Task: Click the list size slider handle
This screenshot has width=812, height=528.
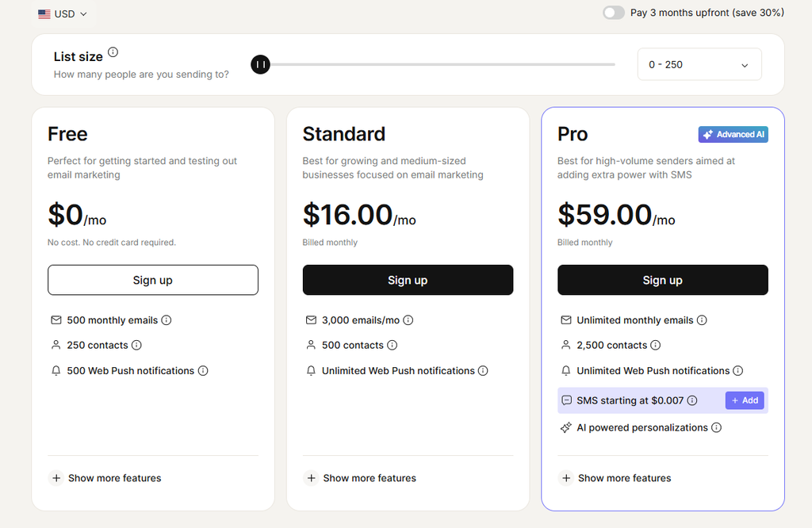Action: 260,65
